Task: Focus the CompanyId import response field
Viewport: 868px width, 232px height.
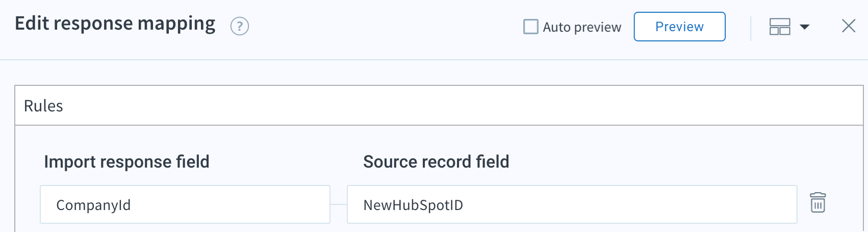Action: tap(185, 204)
